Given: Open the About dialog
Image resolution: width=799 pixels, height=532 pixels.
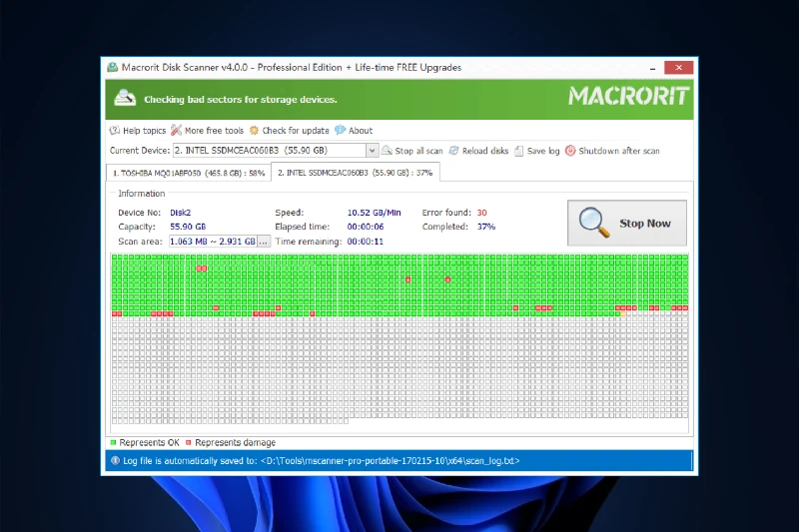Looking at the screenshot, I should pyautogui.click(x=361, y=131).
